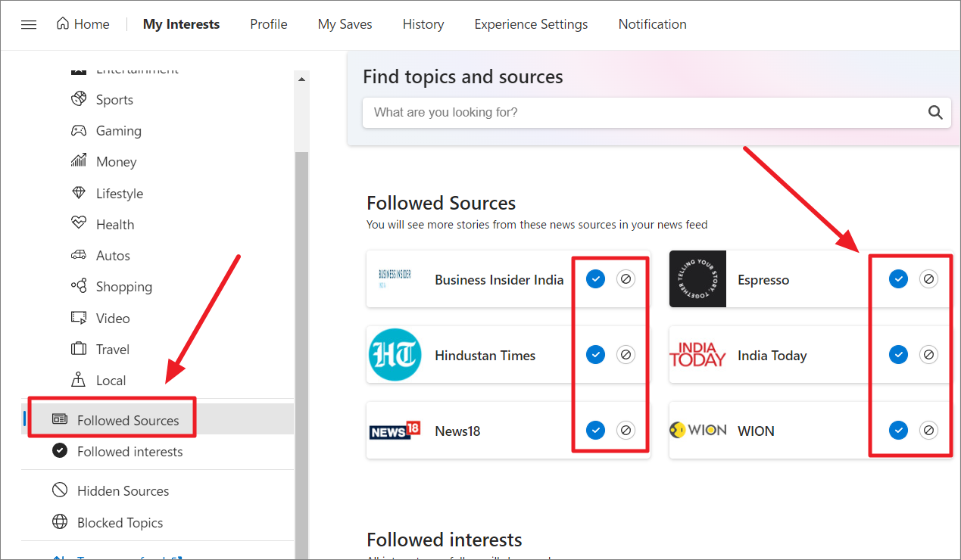Focus the 'What are you looking for?' field
Image resolution: width=961 pixels, height=560 pixels.
(x=656, y=113)
